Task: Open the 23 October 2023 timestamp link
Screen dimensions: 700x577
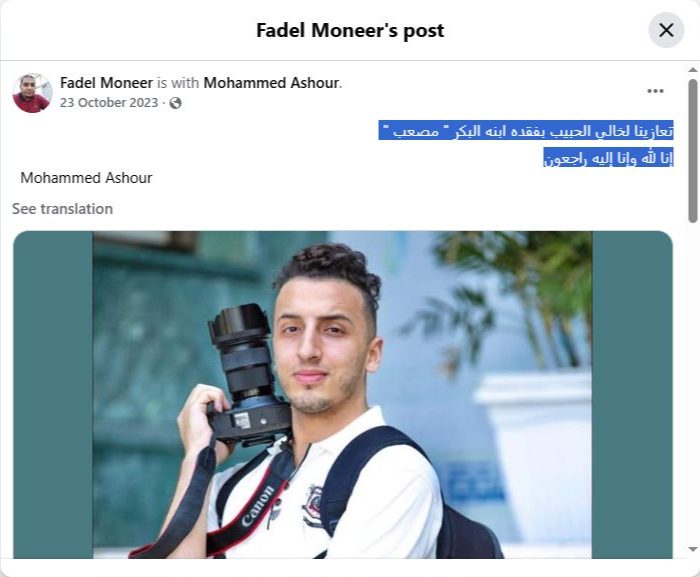Action: click(x=109, y=103)
